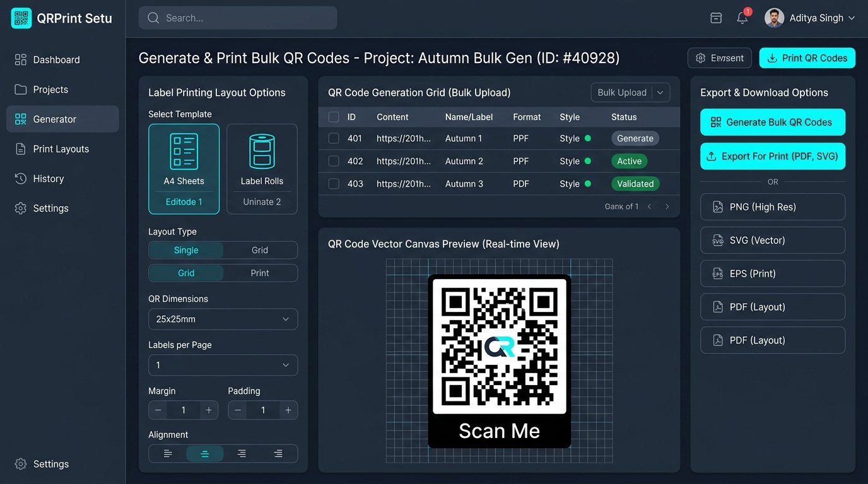Image resolution: width=868 pixels, height=484 pixels.
Task: Open the QR Dimensions 25x25mm dropdown
Action: pyautogui.click(x=223, y=319)
